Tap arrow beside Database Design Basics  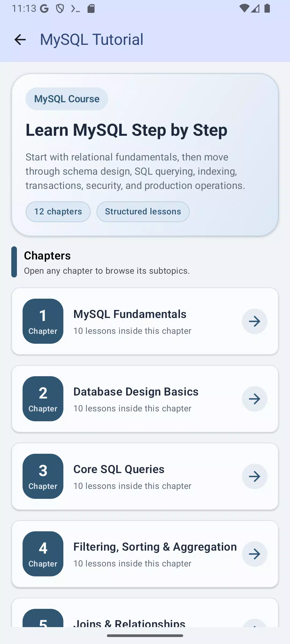click(255, 399)
